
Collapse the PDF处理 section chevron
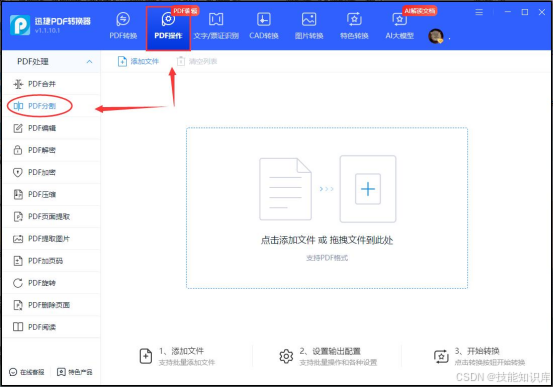click(89, 61)
